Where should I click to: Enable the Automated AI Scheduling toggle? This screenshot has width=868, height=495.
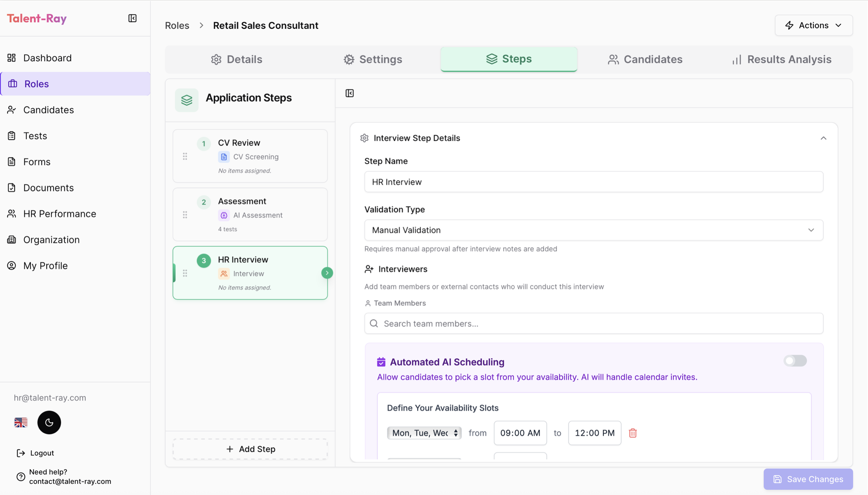(795, 361)
